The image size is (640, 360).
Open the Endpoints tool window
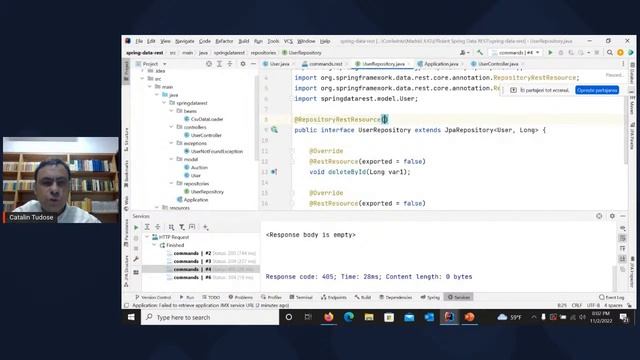333,297
